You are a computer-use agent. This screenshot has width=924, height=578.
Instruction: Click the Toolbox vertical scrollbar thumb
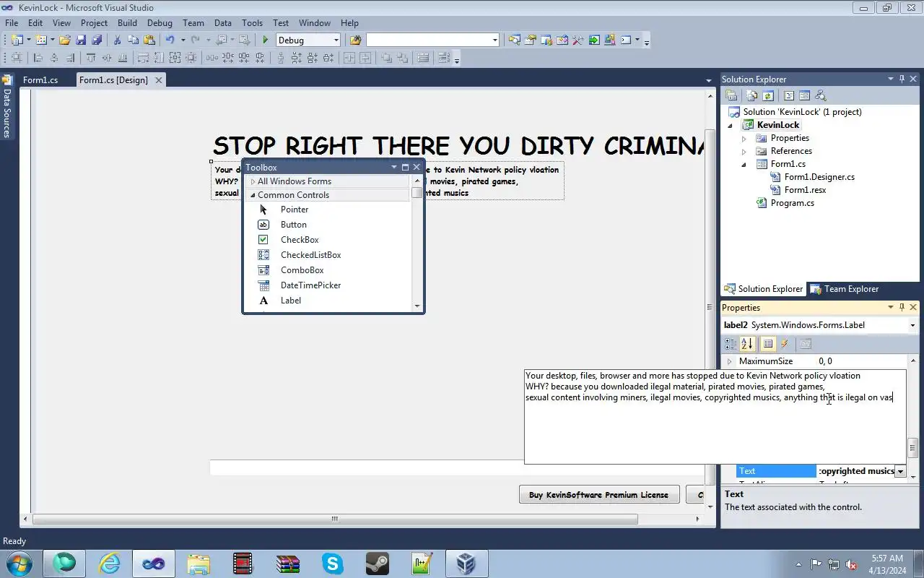417,192
